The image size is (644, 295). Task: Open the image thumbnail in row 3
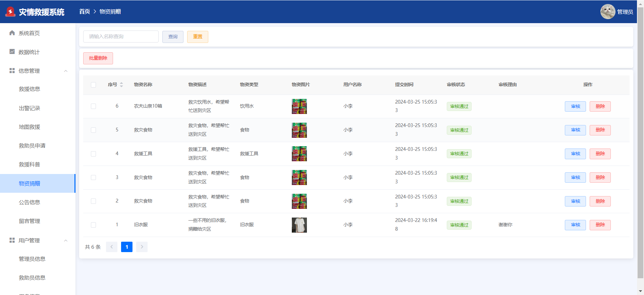pos(299,178)
